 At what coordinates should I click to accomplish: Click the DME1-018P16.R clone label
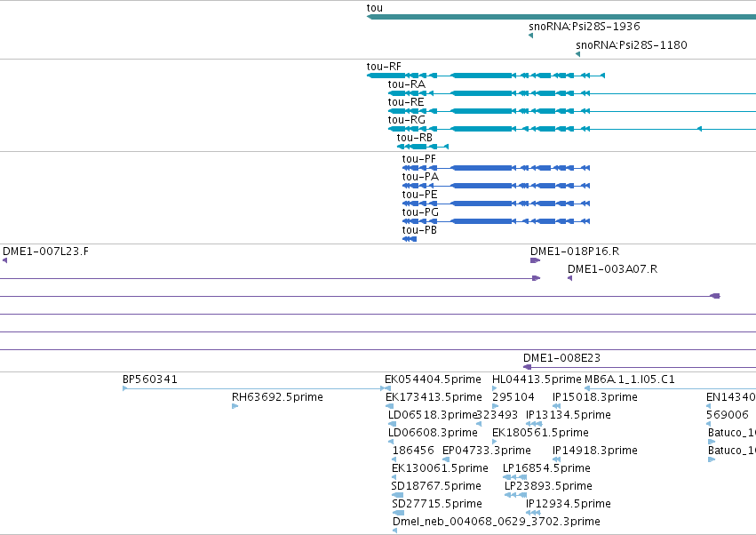pos(575,252)
